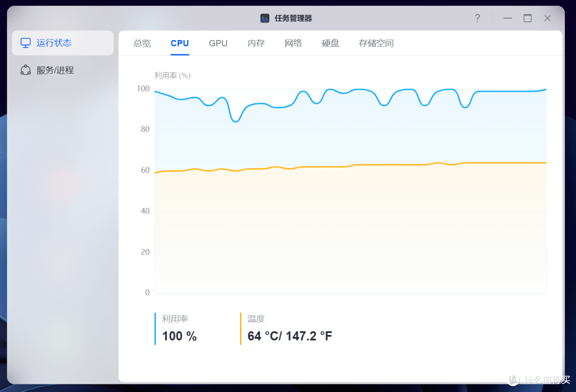This screenshot has height=392, width=576.
Task: Click the 温度 legend label
Action: [x=256, y=319]
